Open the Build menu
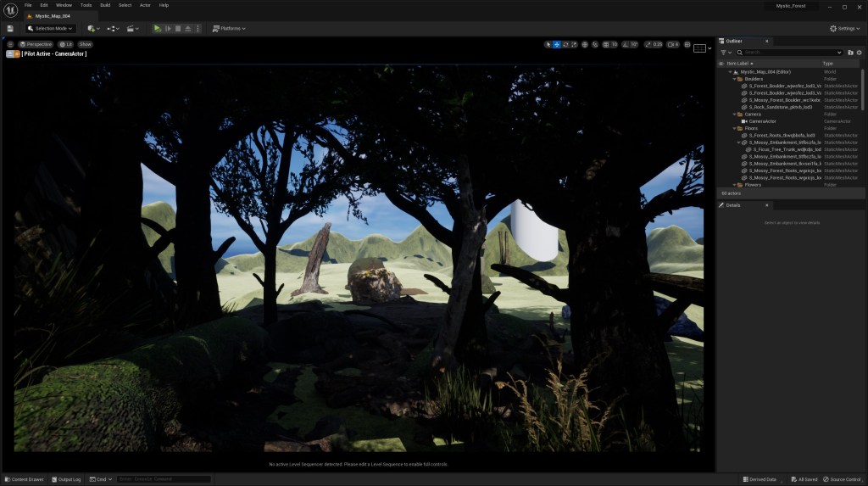Viewport: 868px width, 486px height. (105, 5)
